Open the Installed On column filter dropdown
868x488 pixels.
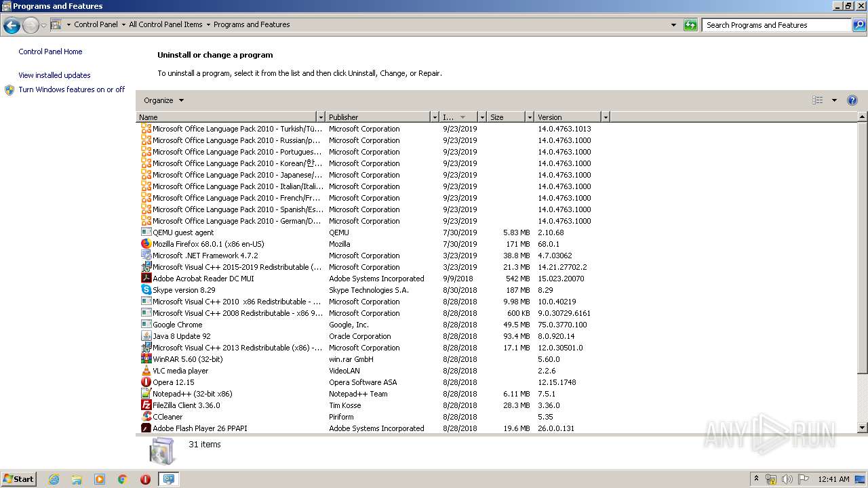point(482,117)
